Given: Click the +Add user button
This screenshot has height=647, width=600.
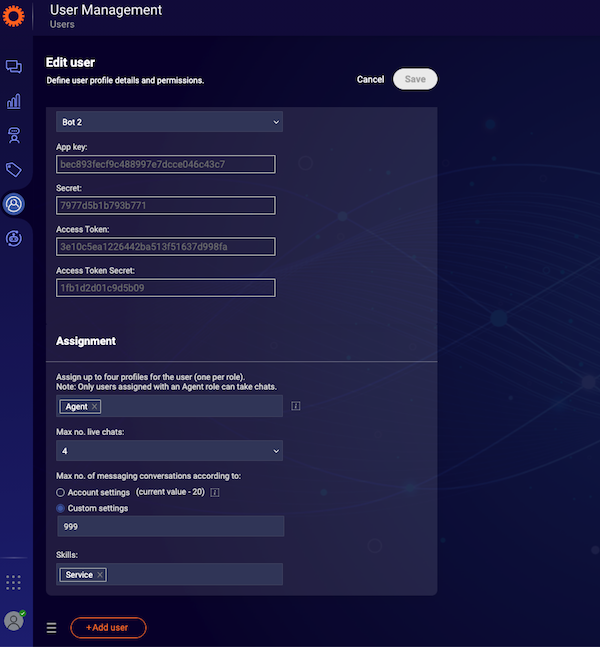Looking at the screenshot, I should click(108, 628).
